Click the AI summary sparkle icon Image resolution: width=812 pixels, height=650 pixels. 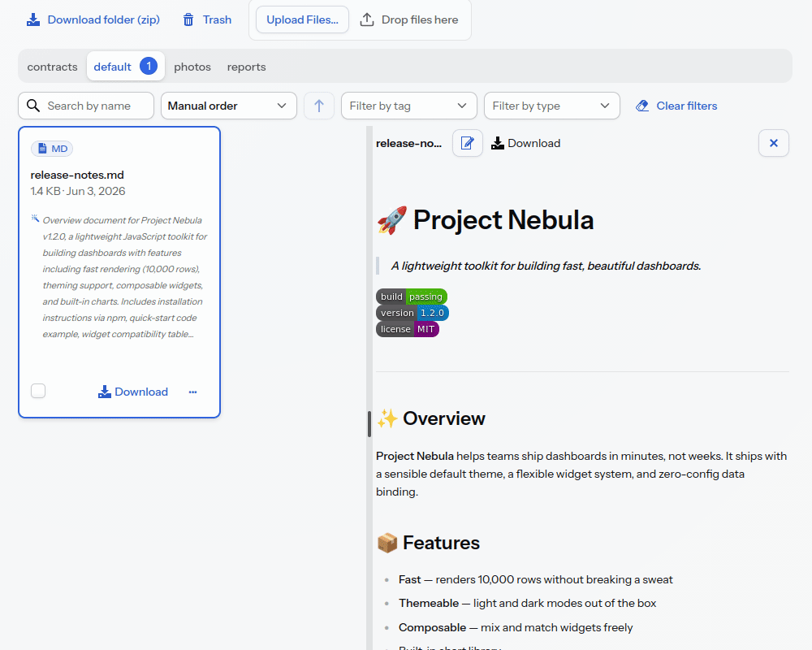point(35,219)
